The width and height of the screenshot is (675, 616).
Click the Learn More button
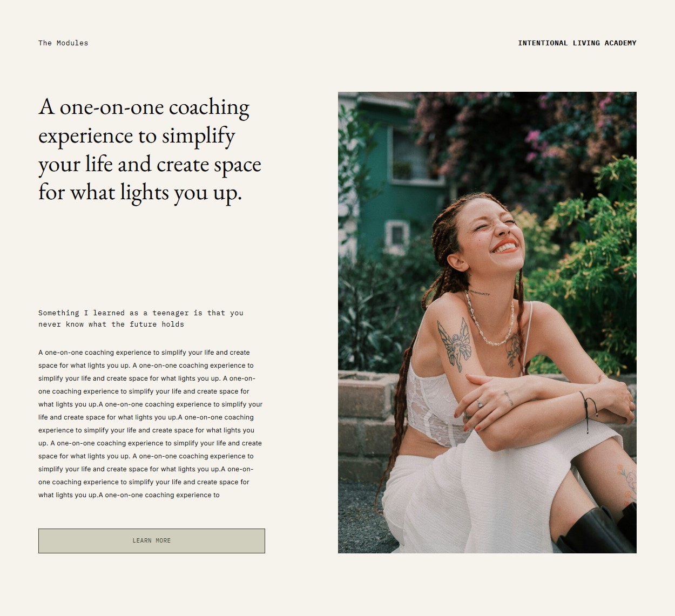152,541
